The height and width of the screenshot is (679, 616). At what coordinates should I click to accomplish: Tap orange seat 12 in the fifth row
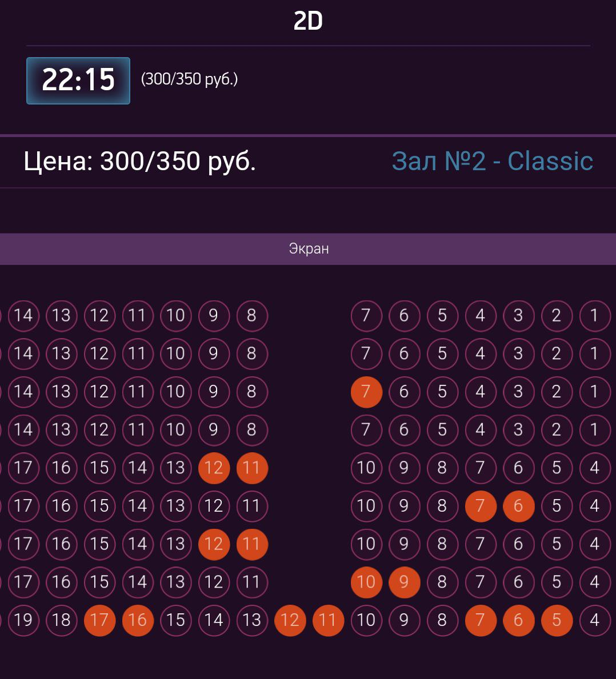tap(214, 468)
